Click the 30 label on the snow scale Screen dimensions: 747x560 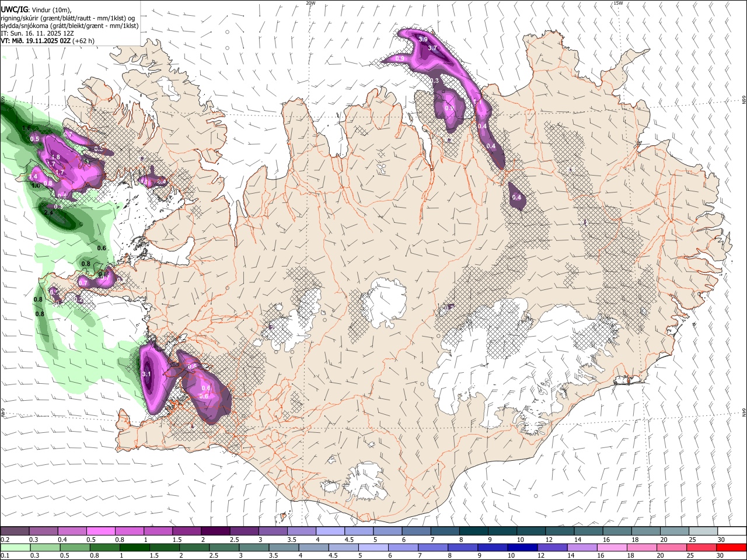[x=721, y=540]
